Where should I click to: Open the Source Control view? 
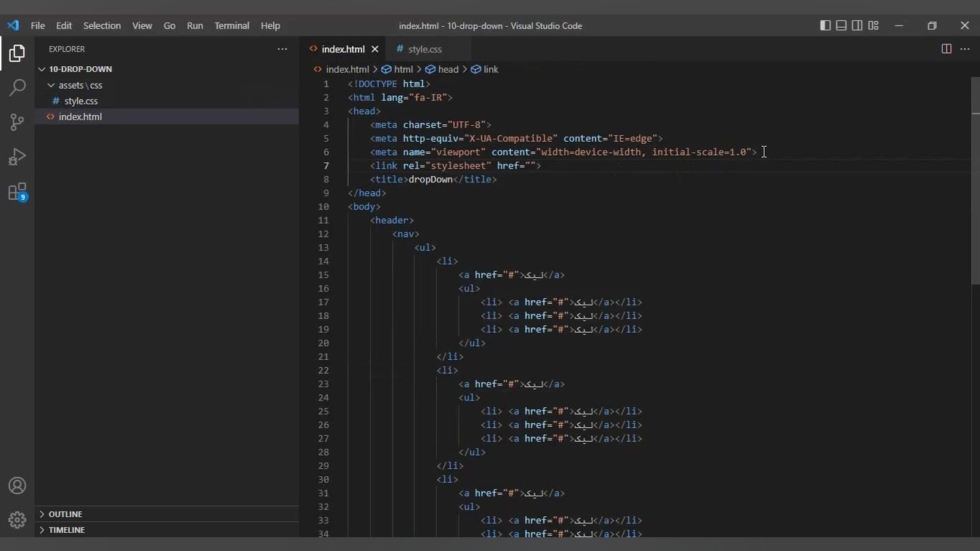pos(17,122)
